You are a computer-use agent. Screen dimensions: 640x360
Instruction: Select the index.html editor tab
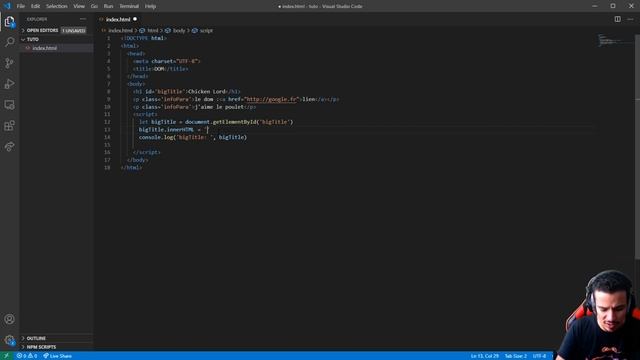click(117, 19)
